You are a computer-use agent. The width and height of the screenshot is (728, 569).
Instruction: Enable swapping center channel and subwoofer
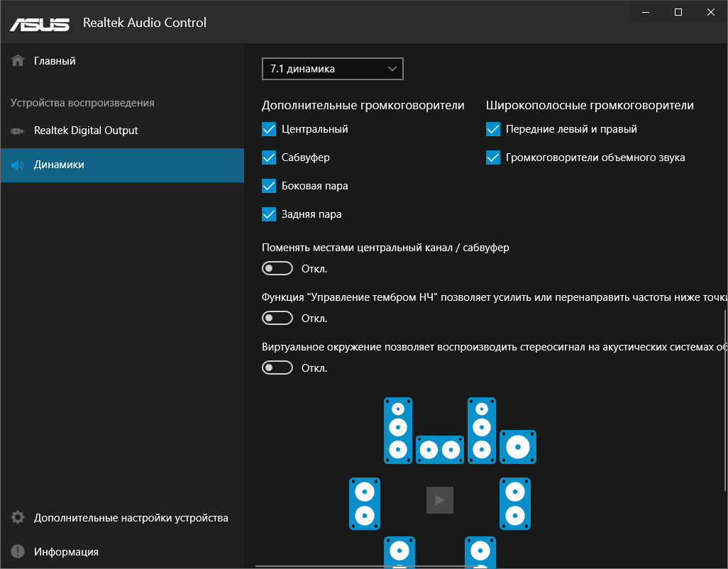tap(277, 268)
